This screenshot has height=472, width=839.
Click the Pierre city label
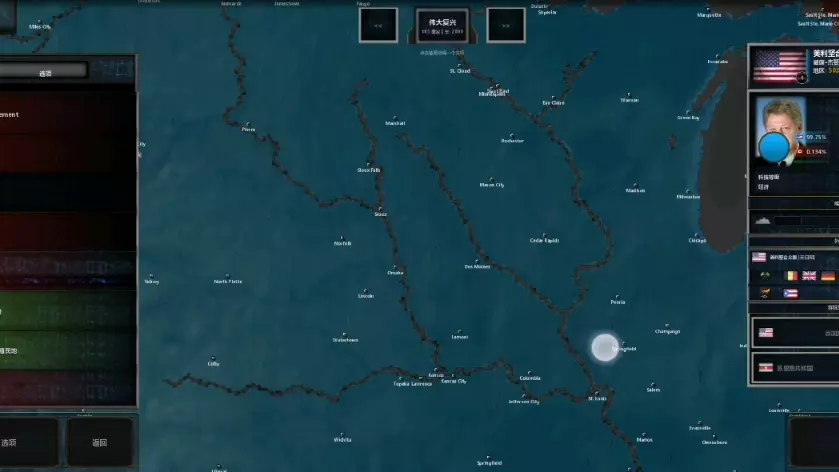pyautogui.click(x=248, y=130)
